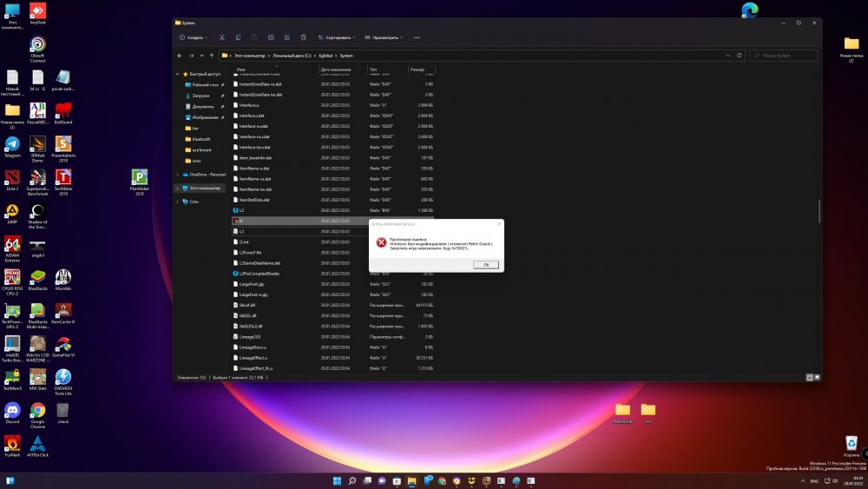Select Этот компьютер in the navigation pane
This screenshot has width=868, height=489.
[x=205, y=188]
